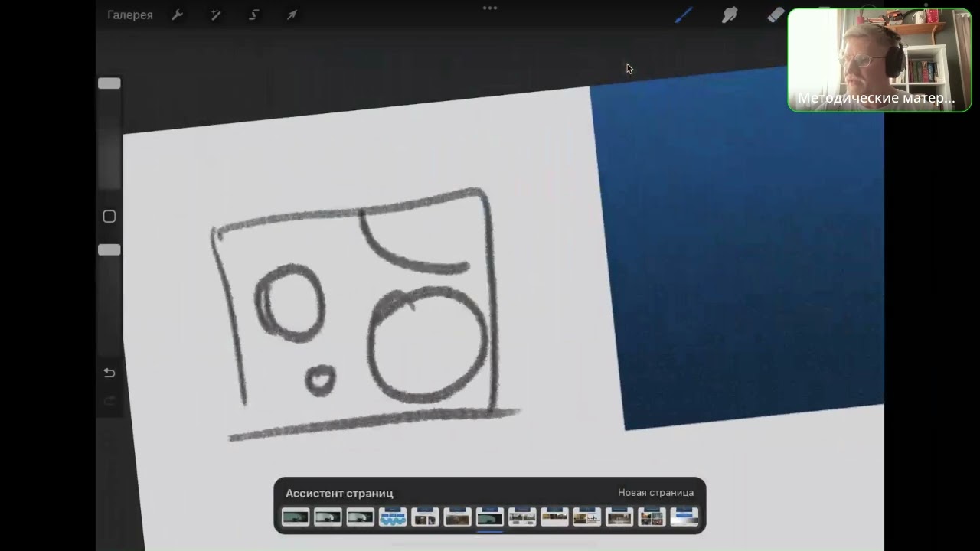
Task: Click the brush opacity slider handle
Action: tap(109, 250)
